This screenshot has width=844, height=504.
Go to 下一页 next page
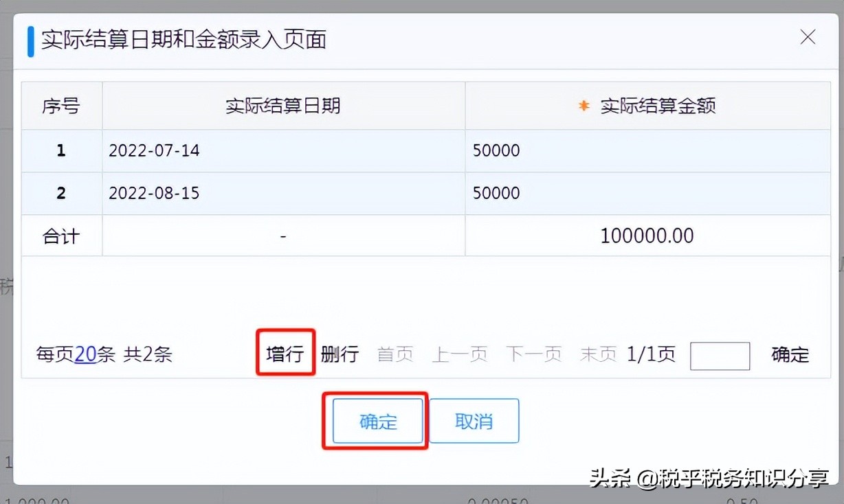(x=534, y=354)
